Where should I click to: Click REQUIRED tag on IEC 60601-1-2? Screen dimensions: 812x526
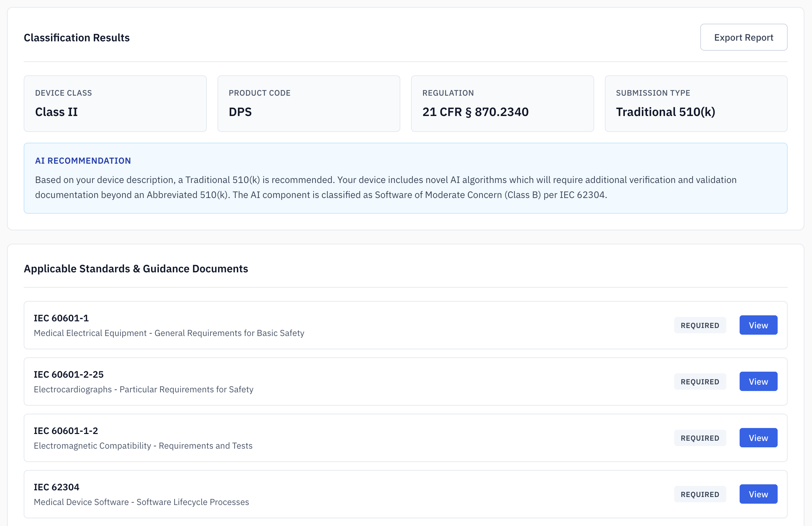[700, 438]
